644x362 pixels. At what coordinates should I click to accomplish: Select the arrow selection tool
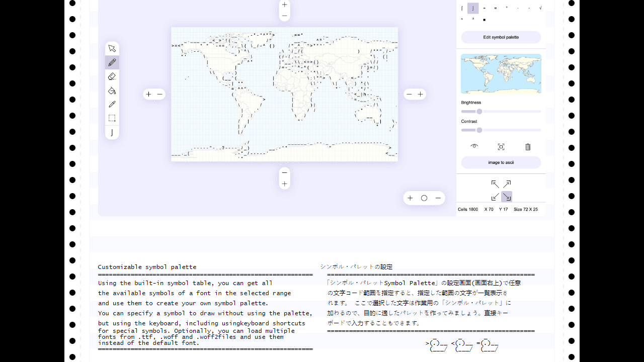point(112,48)
